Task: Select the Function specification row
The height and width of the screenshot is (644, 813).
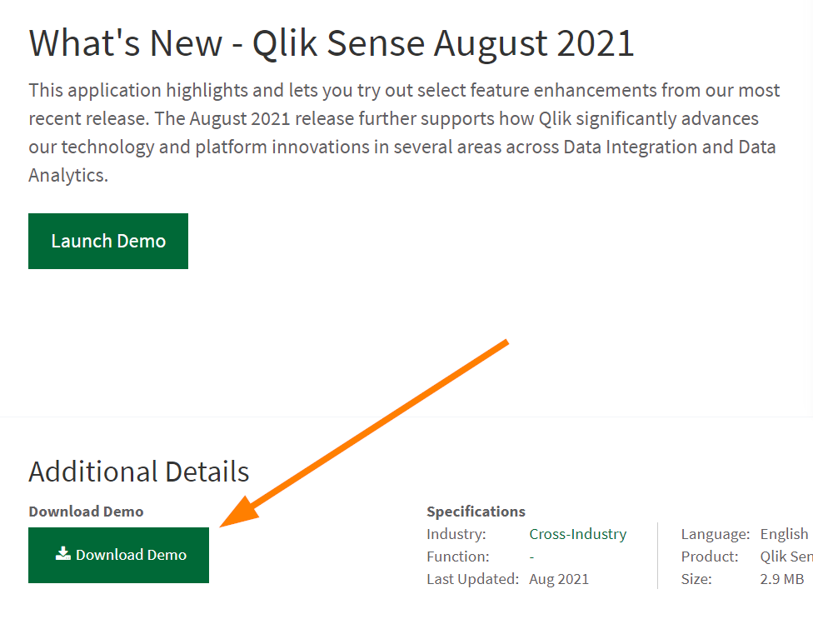Action: click(458, 557)
